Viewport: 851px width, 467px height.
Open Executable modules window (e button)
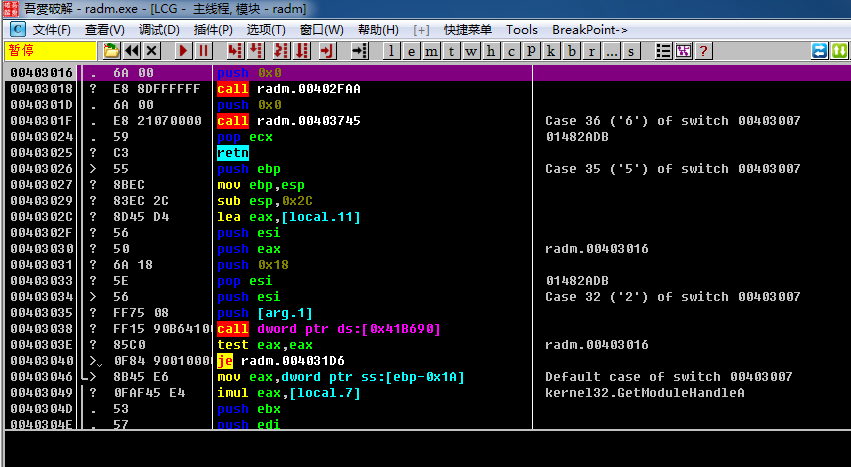tap(411, 51)
